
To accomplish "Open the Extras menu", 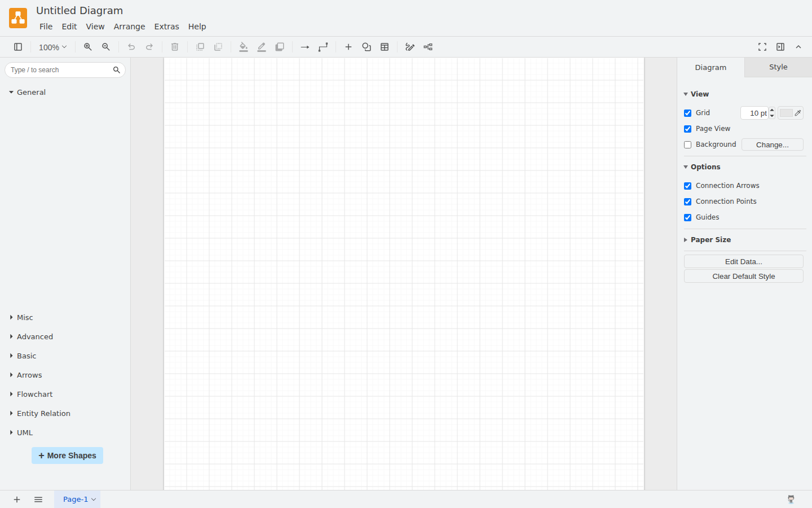I will point(166,27).
